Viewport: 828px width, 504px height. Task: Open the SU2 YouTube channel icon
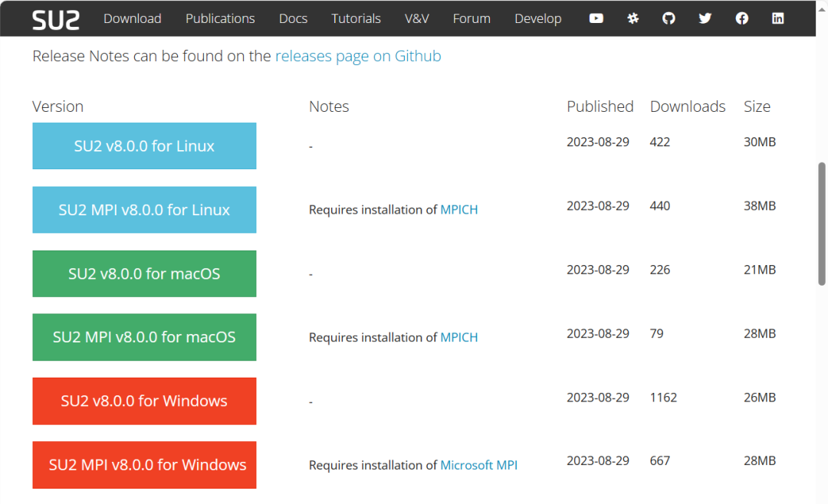coord(596,18)
